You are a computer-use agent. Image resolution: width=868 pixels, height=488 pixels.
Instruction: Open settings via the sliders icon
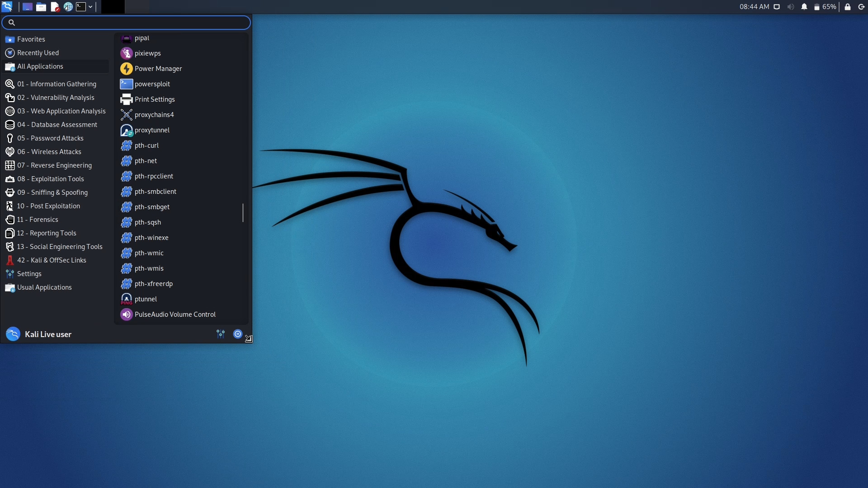[221, 334]
